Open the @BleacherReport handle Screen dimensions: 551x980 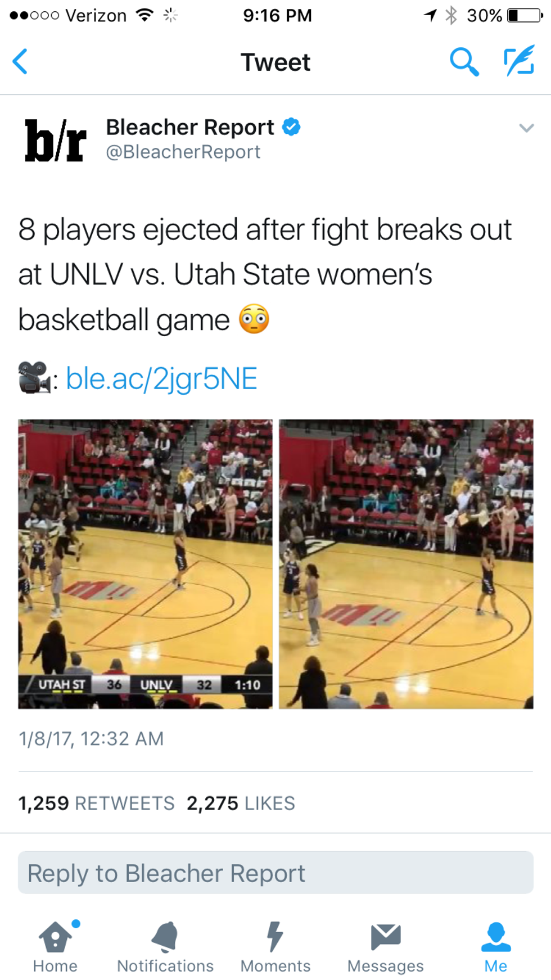(x=183, y=152)
